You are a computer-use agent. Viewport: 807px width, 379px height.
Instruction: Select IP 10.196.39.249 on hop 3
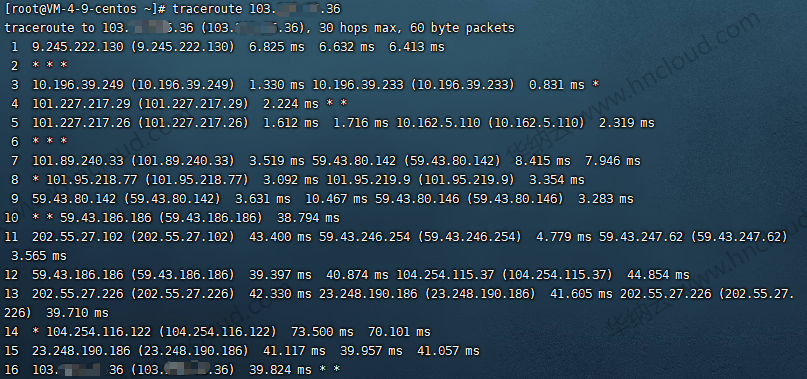[78, 85]
